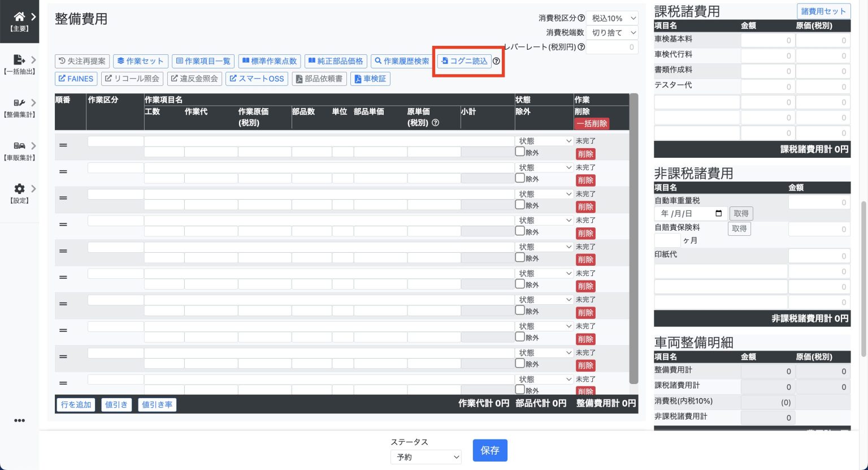The width and height of the screenshot is (868, 470).
Task: Click the help icon beside コグニ読込
Action: point(496,61)
